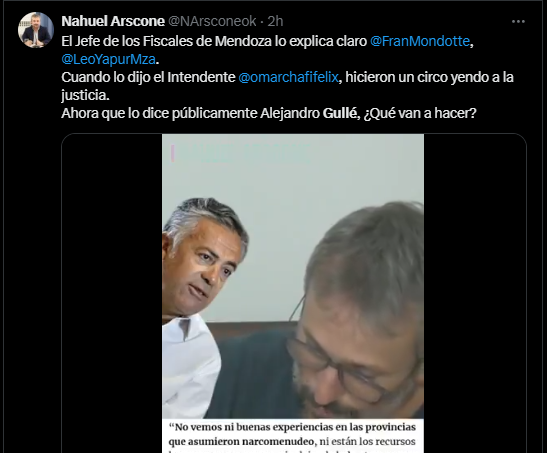Click the phrase "Cuando lo dijo el Intendente"
Image resolution: width=547 pixels, height=453 pixels.
(x=148, y=77)
